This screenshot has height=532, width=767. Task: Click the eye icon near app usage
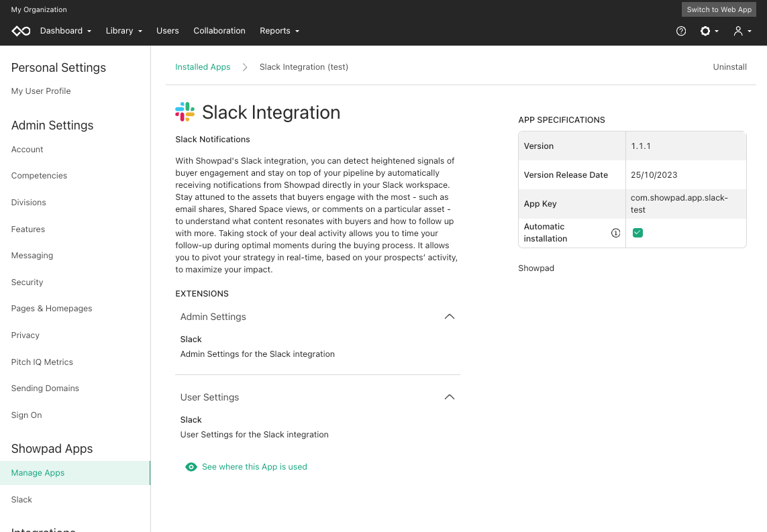point(191,467)
